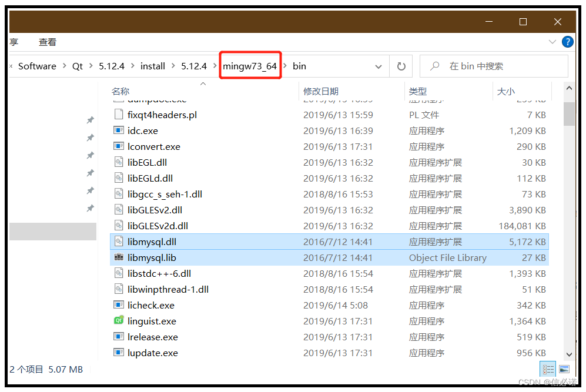The image size is (586, 392).
Task: Click the lconvert.exe application icon
Action: point(119,146)
